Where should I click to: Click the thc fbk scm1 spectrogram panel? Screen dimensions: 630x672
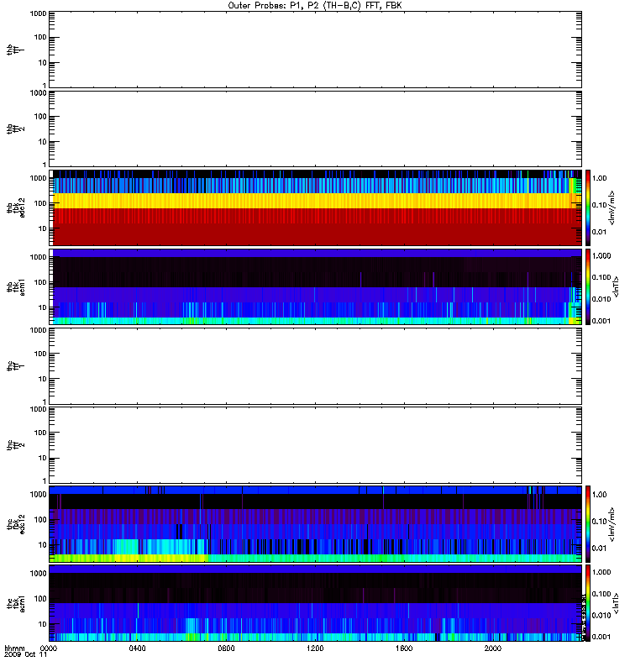[315, 603]
